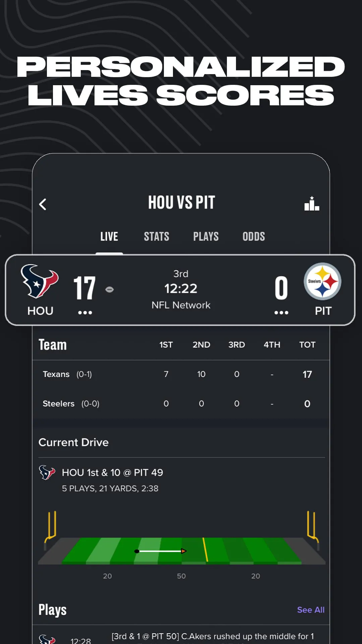Open the PLAYS tab
The image size is (362, 644).
point(205,236)
